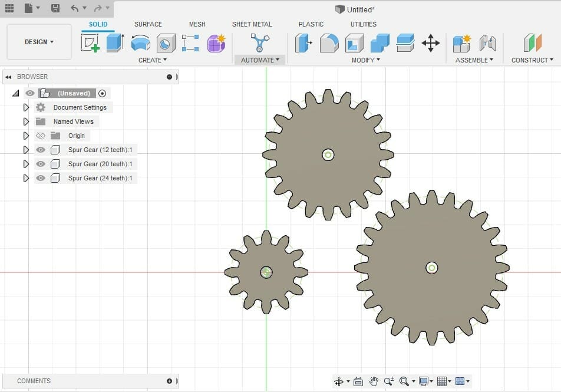This screenshot has width=561, height=392.
Task: Expand the Origin node
Action: [26, 136]
